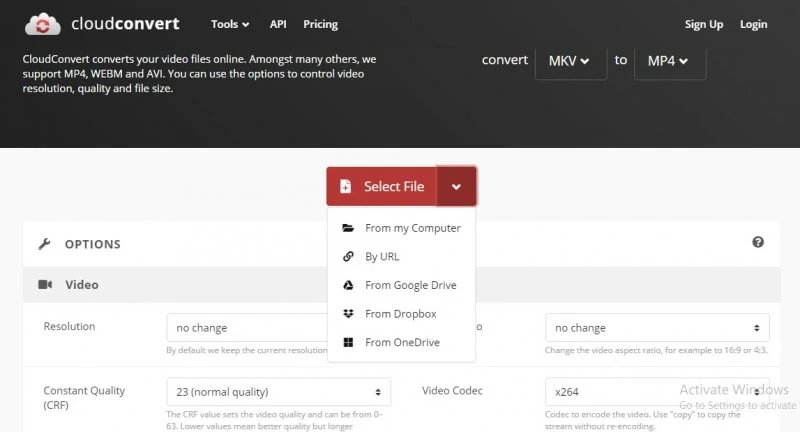800x432 pixels.
Task: Open the MP4 target format dropdown
Action: [x=669, y=61]
